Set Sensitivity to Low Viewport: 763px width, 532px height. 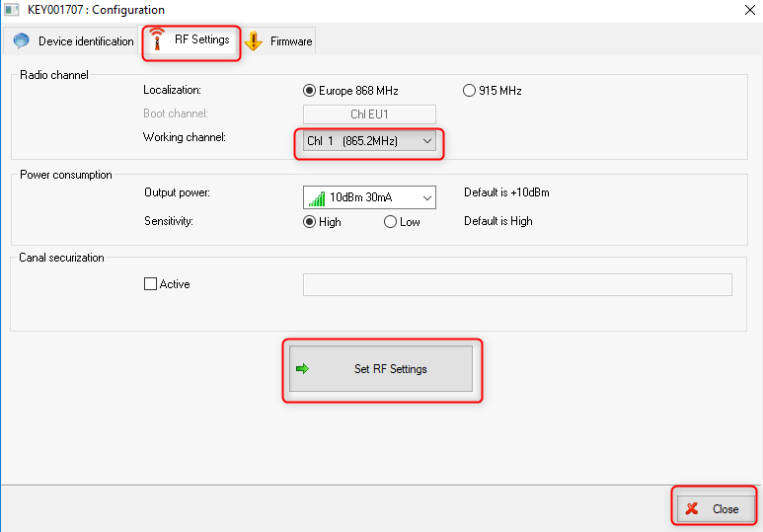click(402, 222)
